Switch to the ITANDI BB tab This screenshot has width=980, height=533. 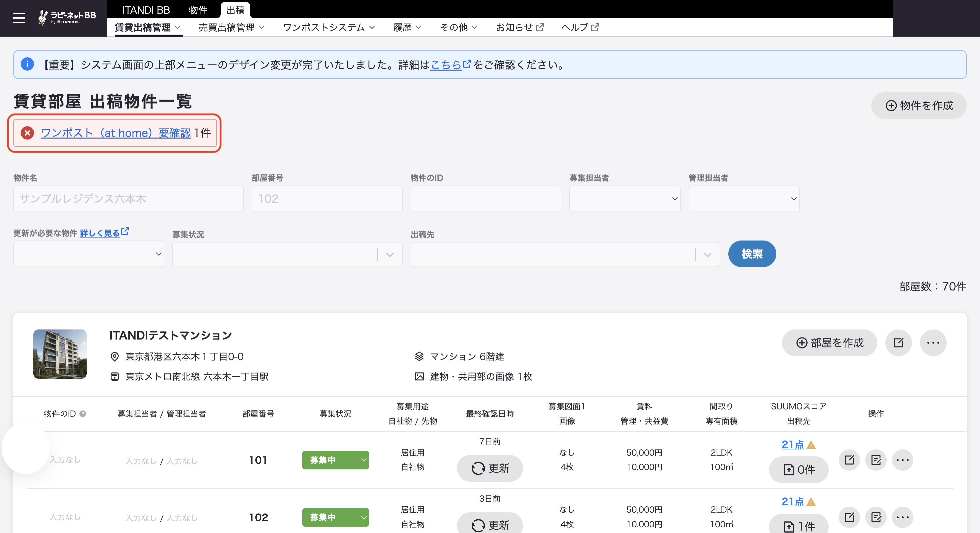(146, 10)
